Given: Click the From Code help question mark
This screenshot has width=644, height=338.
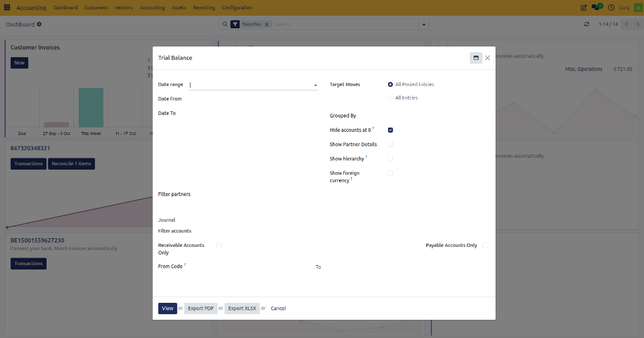Looking at the screenshot, I should [185, 264].
